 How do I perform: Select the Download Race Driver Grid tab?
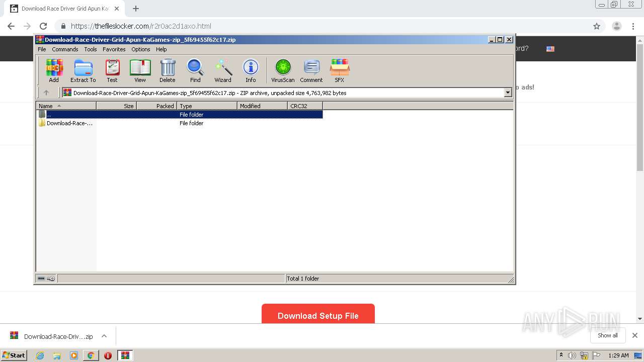[x=64, y=9]
